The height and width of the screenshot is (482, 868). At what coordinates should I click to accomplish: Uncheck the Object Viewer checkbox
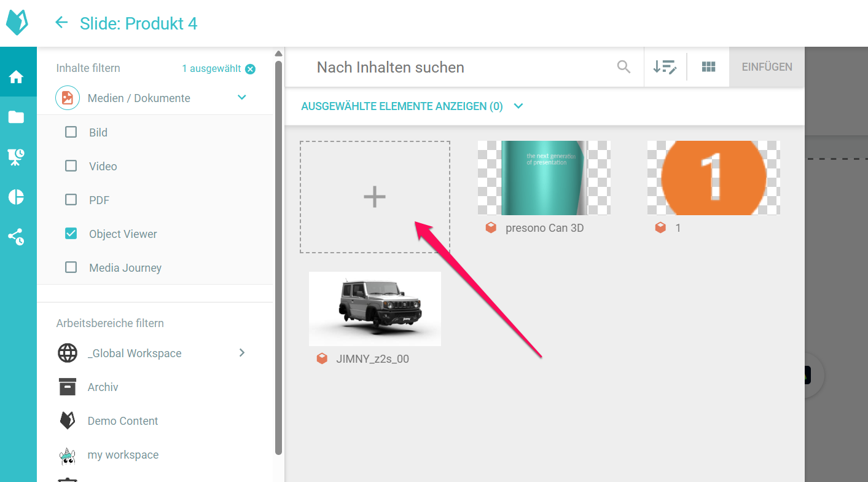tap(71, 234)
